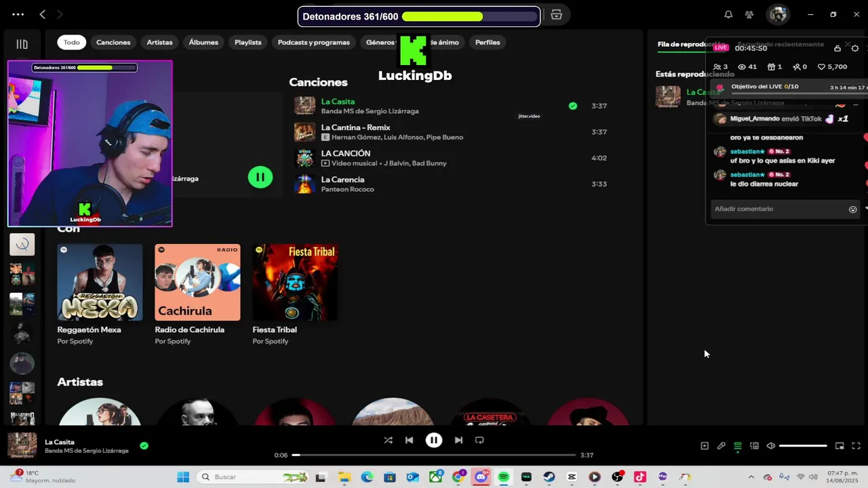Toggle the lock icon in TikTok overlay

tap(837, 48)
